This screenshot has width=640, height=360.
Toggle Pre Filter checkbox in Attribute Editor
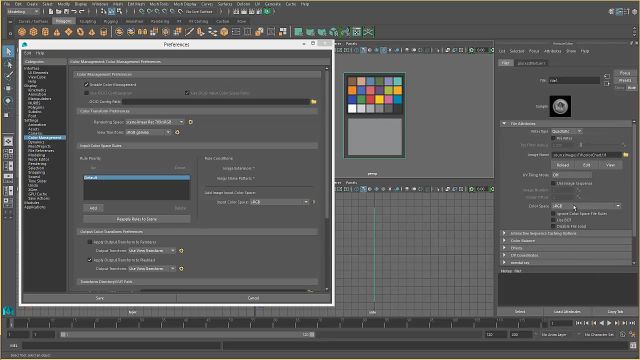[x=553, y=138]
